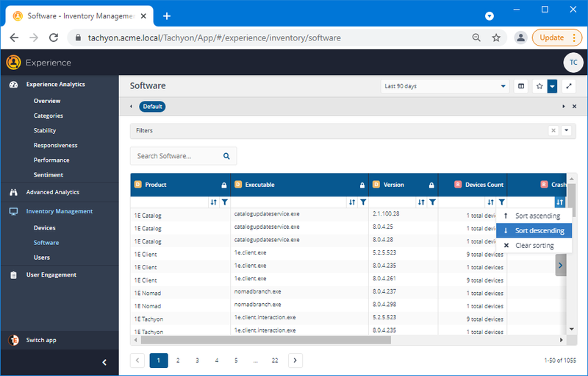Move the view tabs left with the arrow

click(131, 107)
